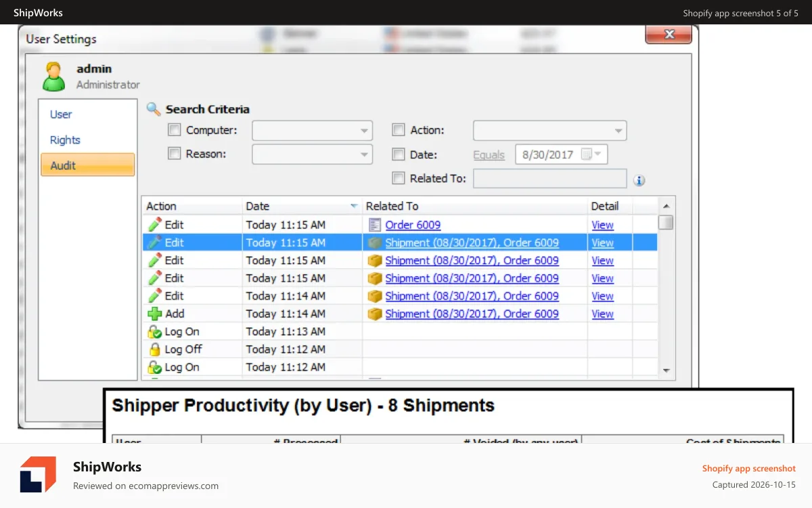Screen dimensions: 812x508
Task: Click the admin user avatar icon
Action: pos(54,76)
